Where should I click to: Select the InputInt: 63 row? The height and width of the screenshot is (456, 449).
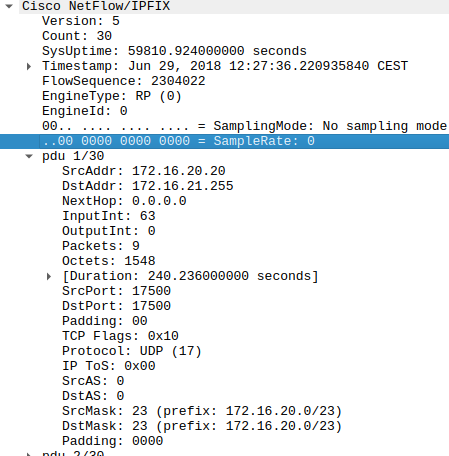pyautogui.click(x=109, y=216)
